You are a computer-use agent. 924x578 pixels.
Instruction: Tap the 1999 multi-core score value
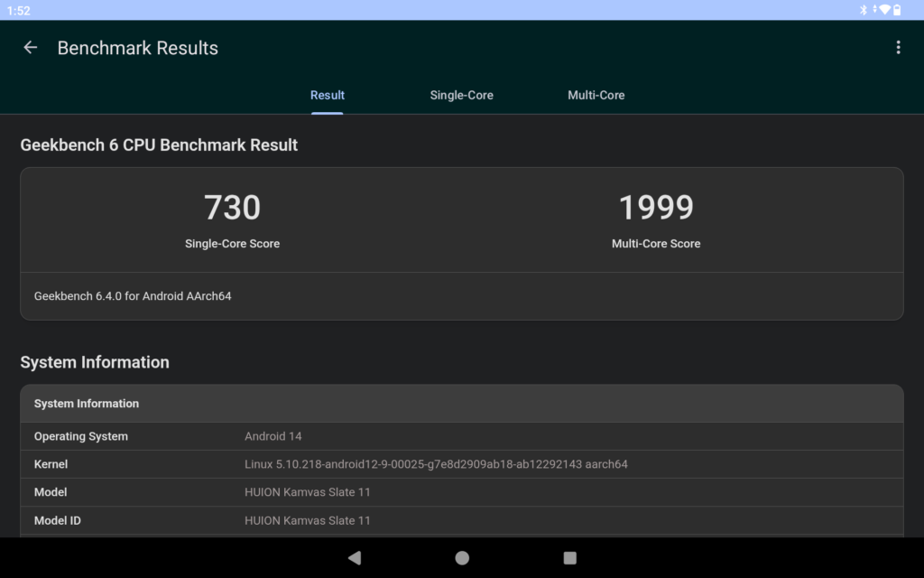(656, 208)
